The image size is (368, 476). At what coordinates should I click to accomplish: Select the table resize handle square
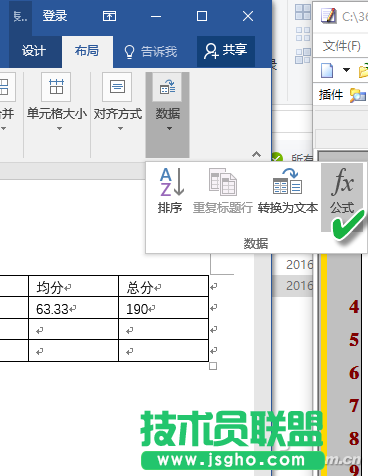213,366
